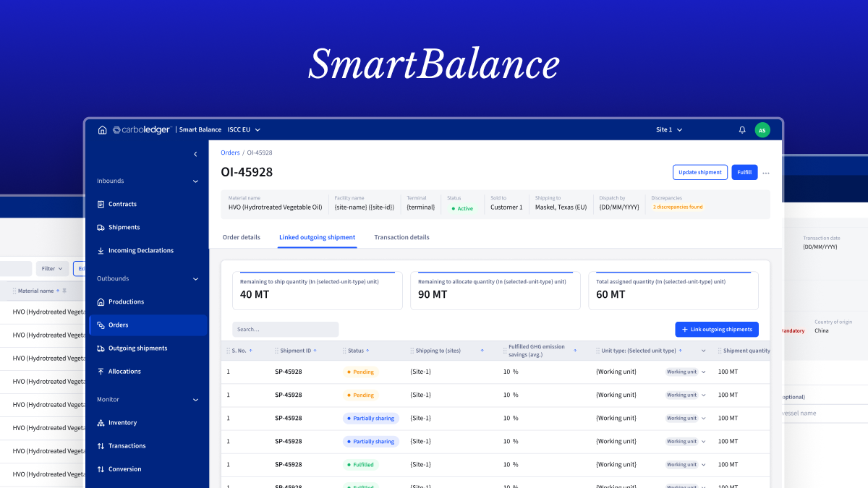Click the Dispatch by {DD/MM/YYYY} value

click(619, 207)
